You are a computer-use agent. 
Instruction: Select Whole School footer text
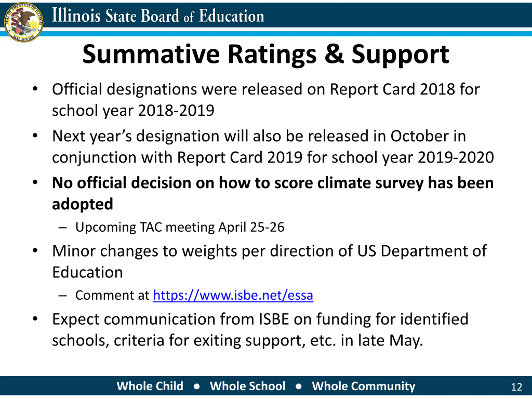[248, 386]
